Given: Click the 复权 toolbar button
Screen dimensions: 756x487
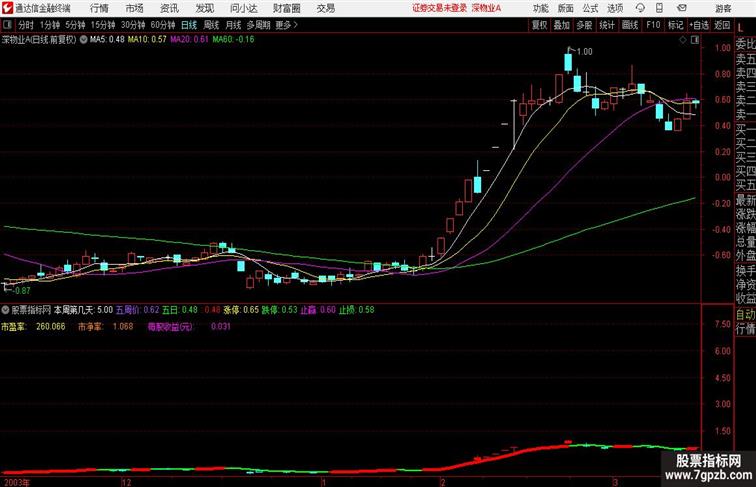Looking at the screenshot, I should pos(540,25).
